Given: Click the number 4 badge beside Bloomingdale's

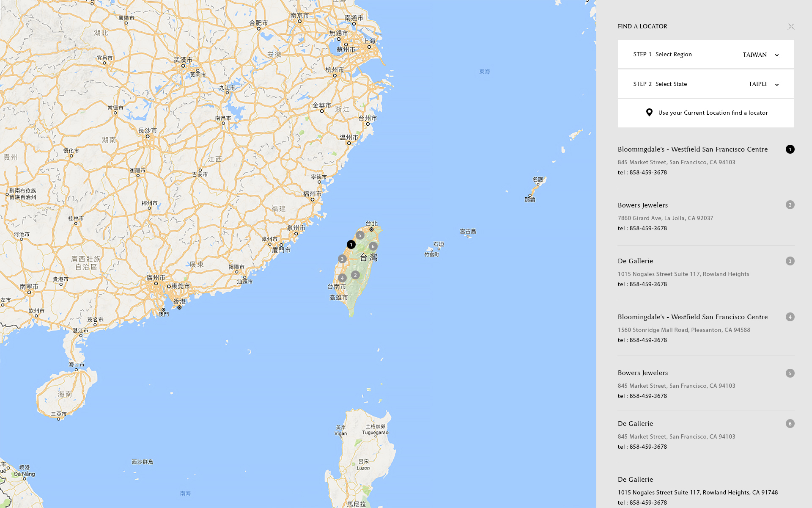Looking at the screenshot, I should click(x=790, y=317).
